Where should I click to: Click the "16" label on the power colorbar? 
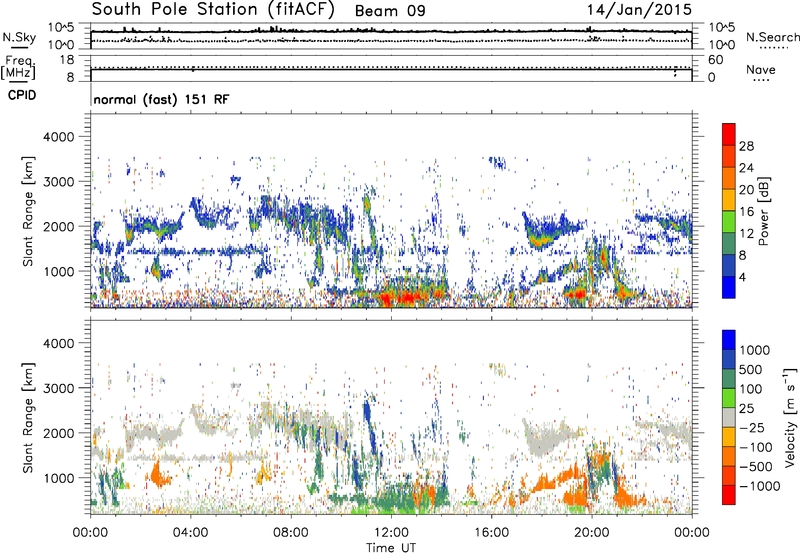(x=746, y=212)
